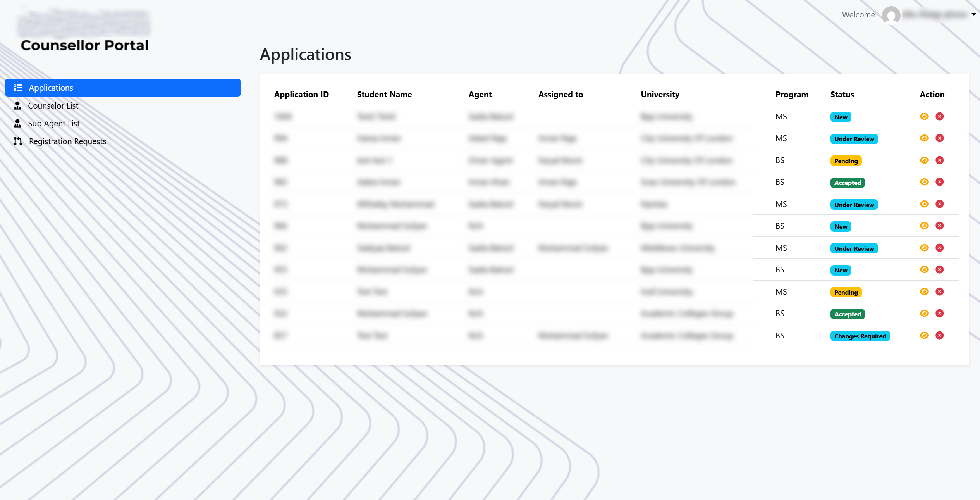The image size is (980, 500).
Task: Click the last Under Review status badge
Action: (x=854, y=248)
